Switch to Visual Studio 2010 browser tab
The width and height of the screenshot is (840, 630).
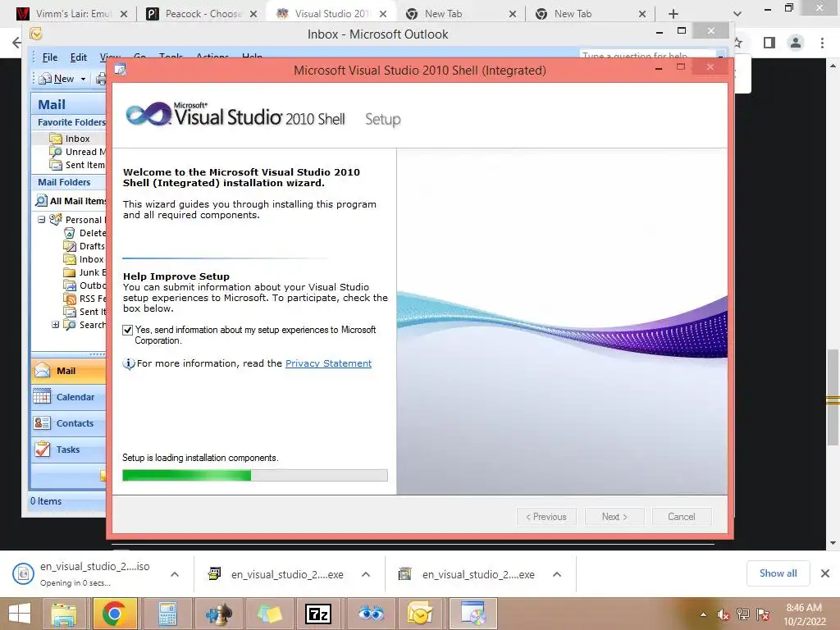pos(331,14)
